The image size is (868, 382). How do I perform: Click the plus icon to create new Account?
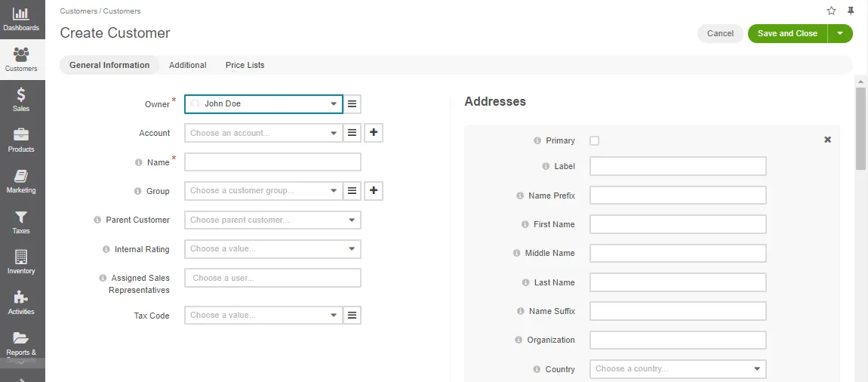point(374,133)
